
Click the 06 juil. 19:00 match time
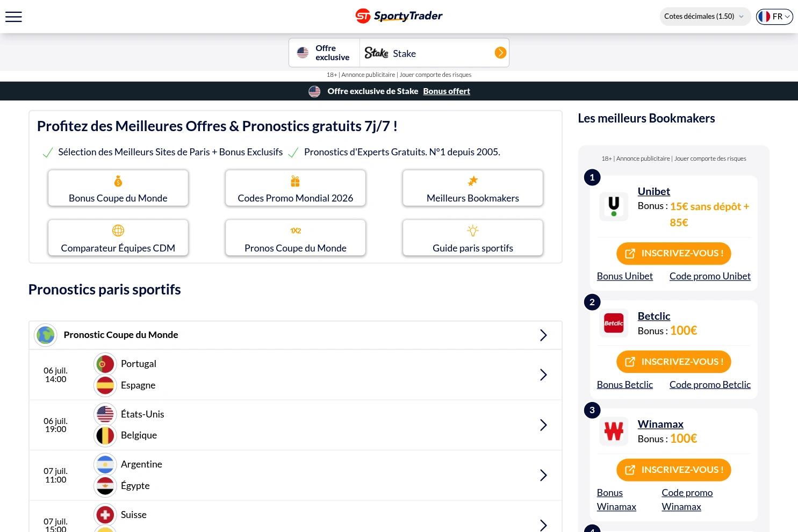(55, 425)
